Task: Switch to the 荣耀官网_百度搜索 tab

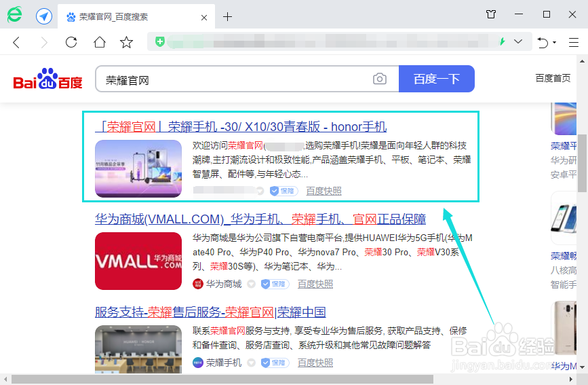Action: point(136,17)
